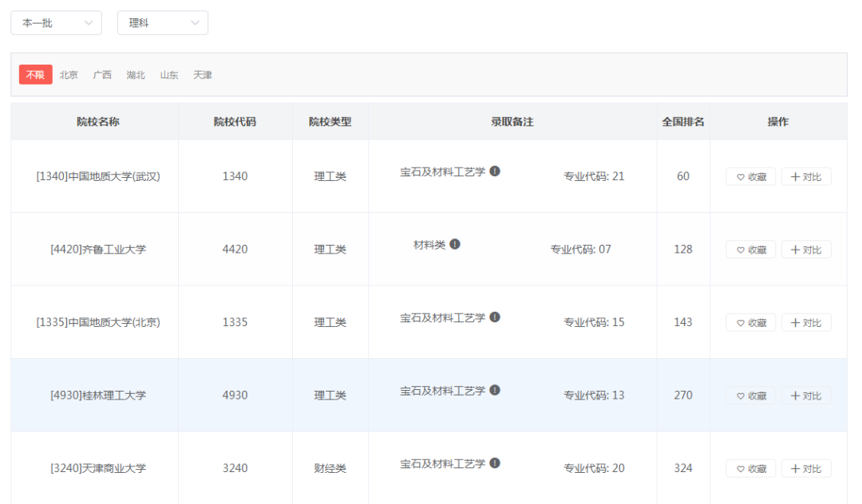The width and height of the screenshot is (862, 504).
Task: Favorite 齐鲁工业大学 with 收藏 button
Action: coord(751,250)
